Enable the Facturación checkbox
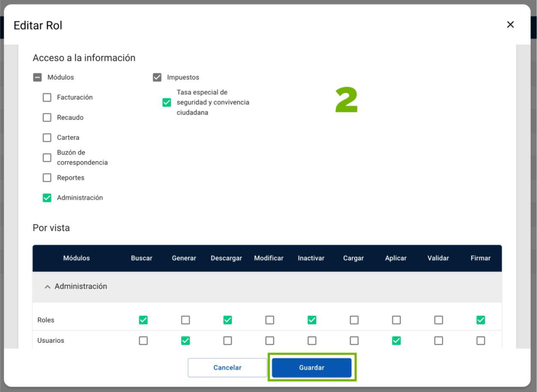Screen dimensions: 537x392 coord(47,97)
